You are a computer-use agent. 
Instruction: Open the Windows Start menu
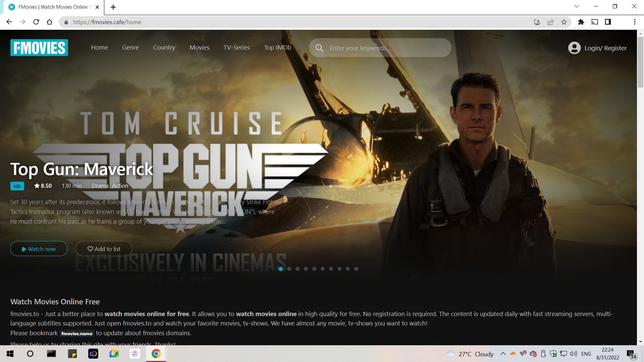pyautogui.click(x=10, y=354)
